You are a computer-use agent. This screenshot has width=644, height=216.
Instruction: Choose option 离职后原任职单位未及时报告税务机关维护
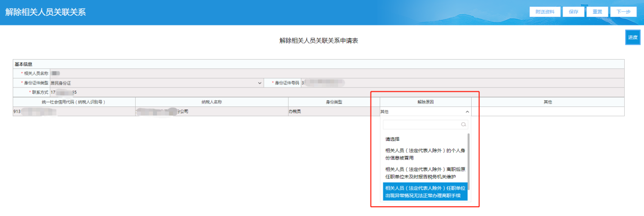click(425, 173)
